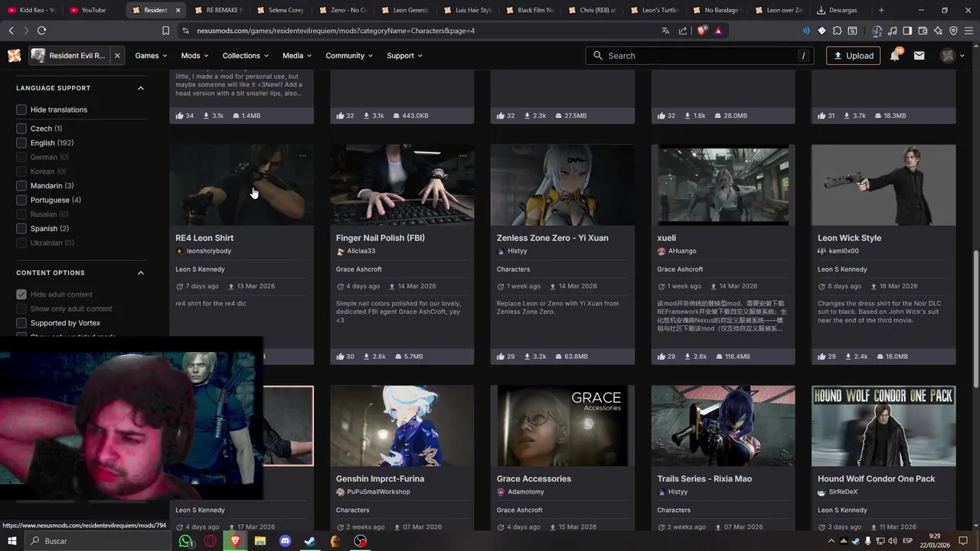Open the browser main hamburger menu
Viewport: 980px width, 551px height.
click(x=969, y=31)
